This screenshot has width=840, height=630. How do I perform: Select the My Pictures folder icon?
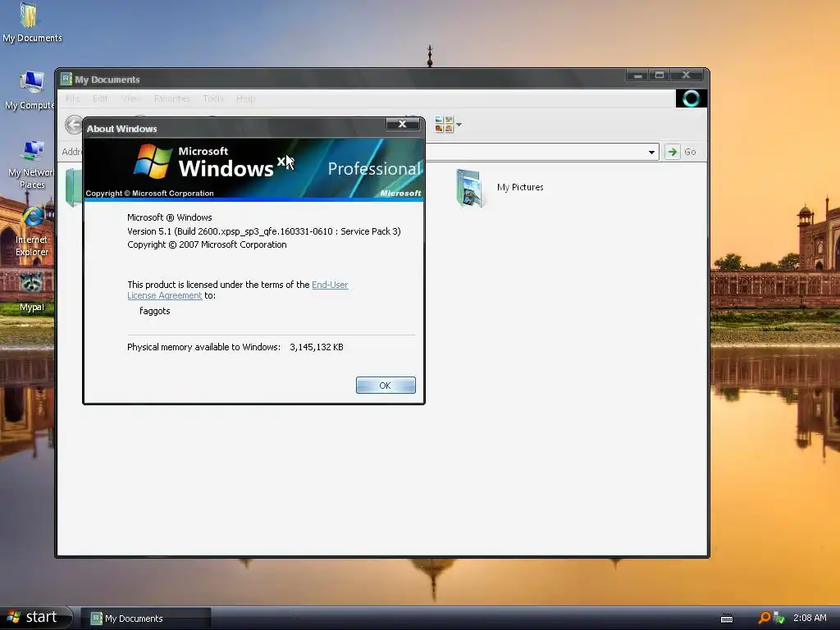click(x=470, y=188)
